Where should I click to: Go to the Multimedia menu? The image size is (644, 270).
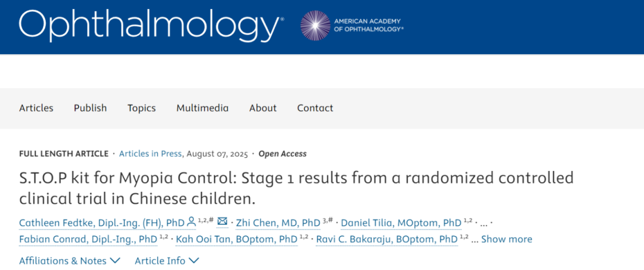[202, 108]
